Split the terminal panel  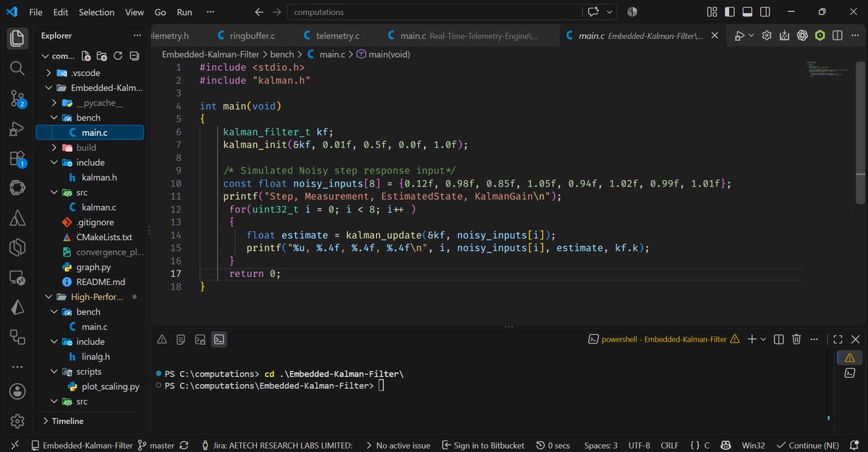pos(779,338)
